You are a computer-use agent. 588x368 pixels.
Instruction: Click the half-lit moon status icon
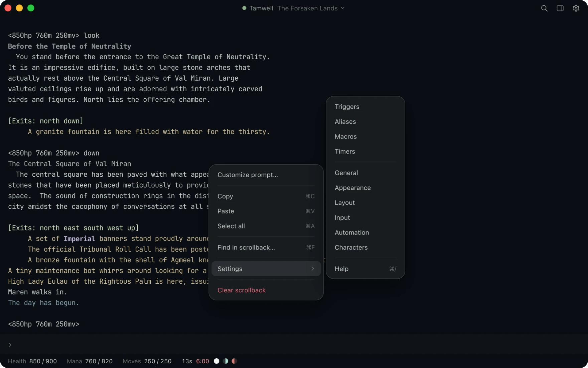click(x=226, y=361)
